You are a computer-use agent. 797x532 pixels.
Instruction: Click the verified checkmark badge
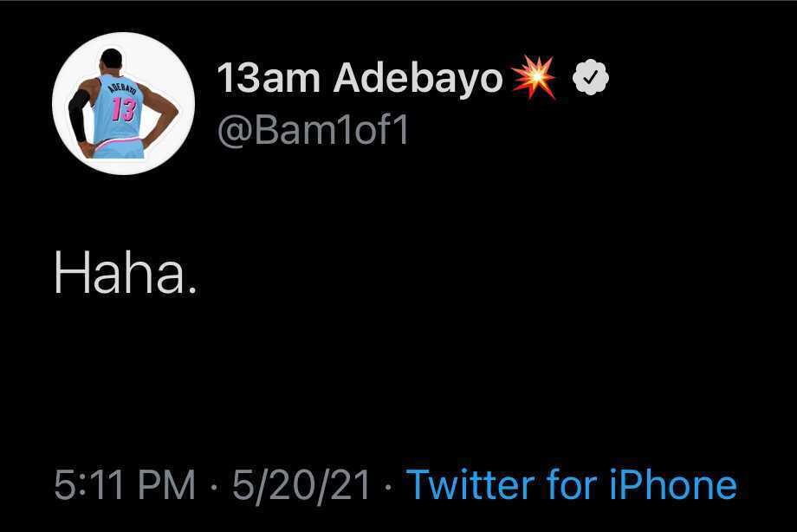point(591,80)
